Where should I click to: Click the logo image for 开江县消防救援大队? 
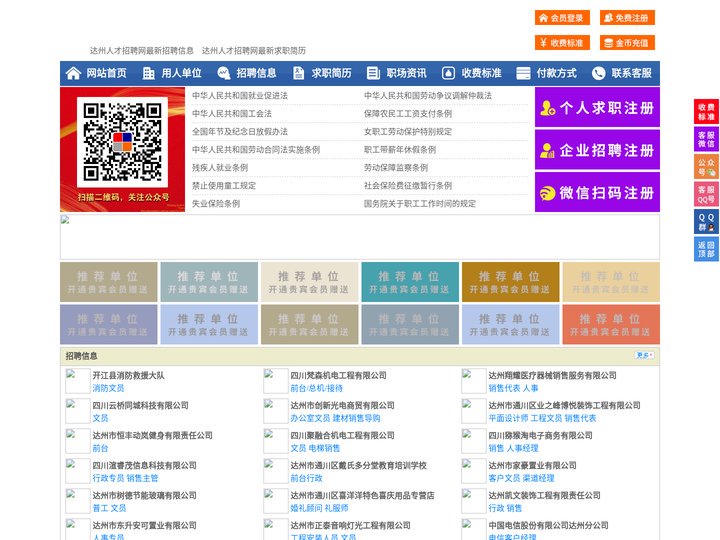(x=78, y=381)
